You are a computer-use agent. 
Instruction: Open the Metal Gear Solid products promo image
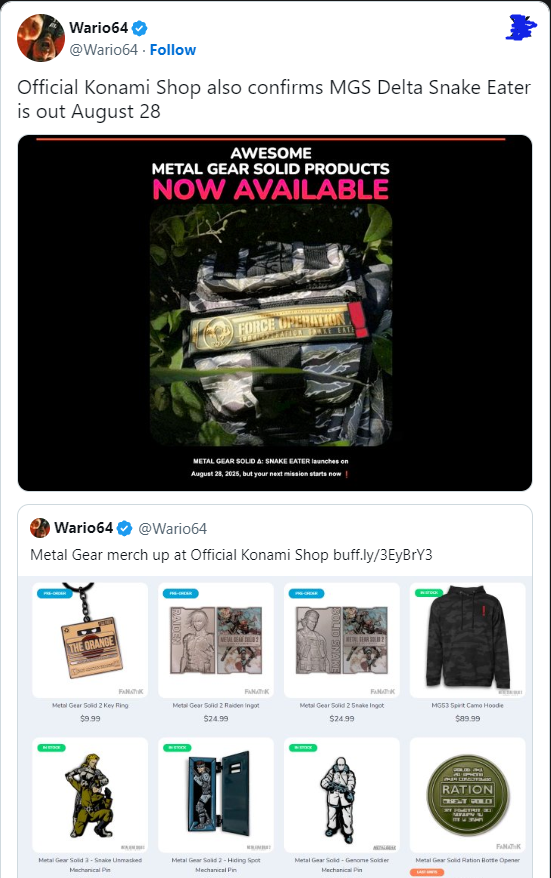tap(275, 313)
